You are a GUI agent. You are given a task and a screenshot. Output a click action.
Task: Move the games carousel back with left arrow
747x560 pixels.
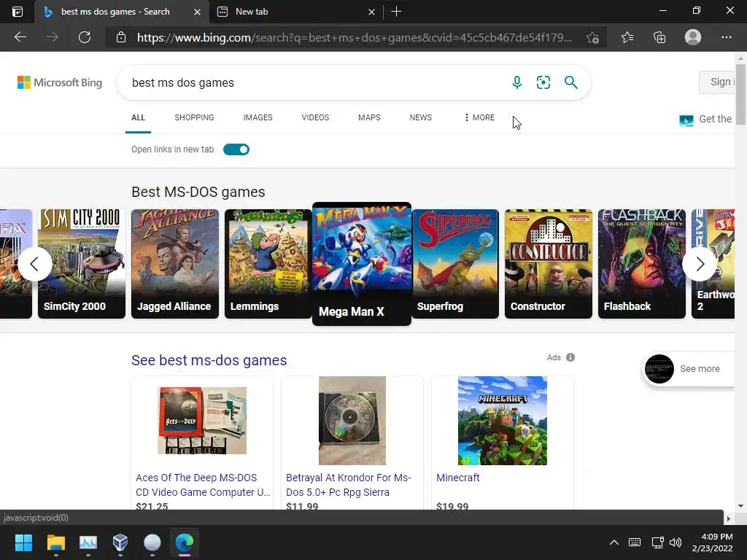[x=35, y=264]
